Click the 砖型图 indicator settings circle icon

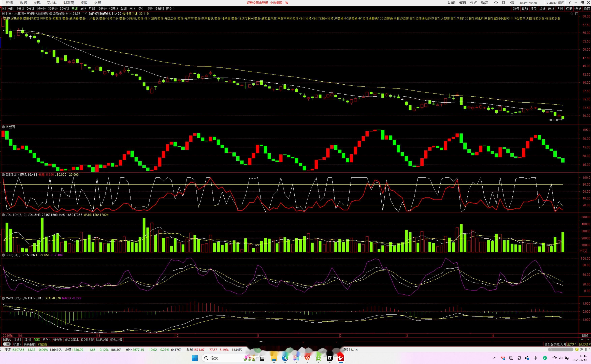tap(3, 127)
